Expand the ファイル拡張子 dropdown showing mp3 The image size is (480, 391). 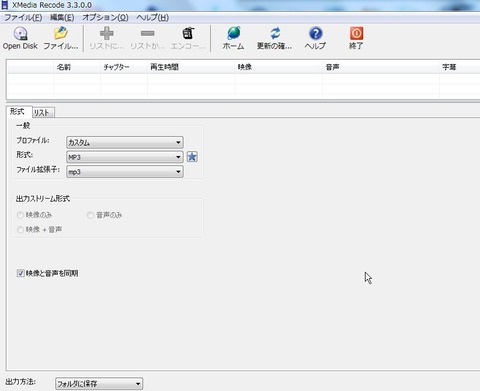[125, 172]
